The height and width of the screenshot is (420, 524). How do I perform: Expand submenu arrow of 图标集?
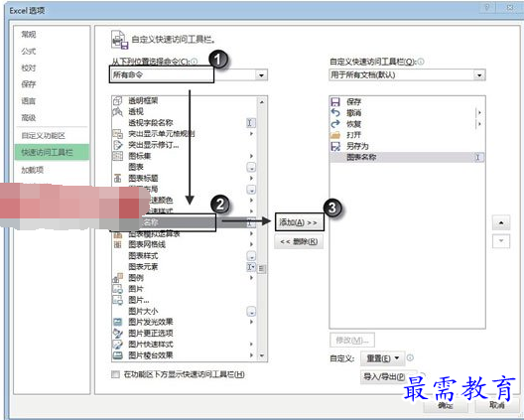point(251,156)
